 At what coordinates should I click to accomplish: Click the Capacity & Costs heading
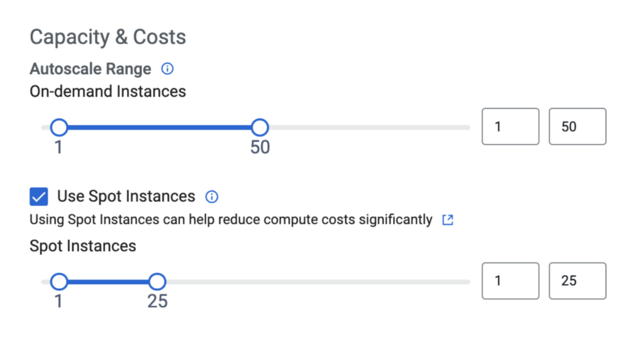108,37
